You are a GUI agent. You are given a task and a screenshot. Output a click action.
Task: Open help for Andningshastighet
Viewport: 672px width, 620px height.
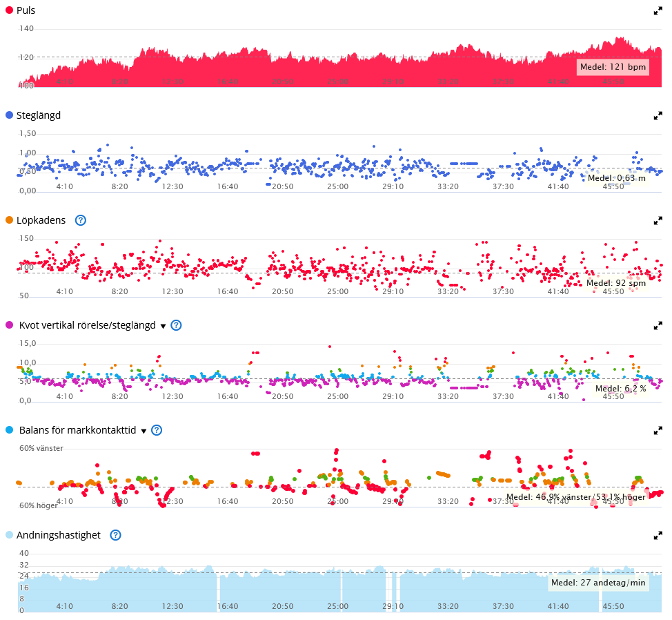click(x=116, y=535)
